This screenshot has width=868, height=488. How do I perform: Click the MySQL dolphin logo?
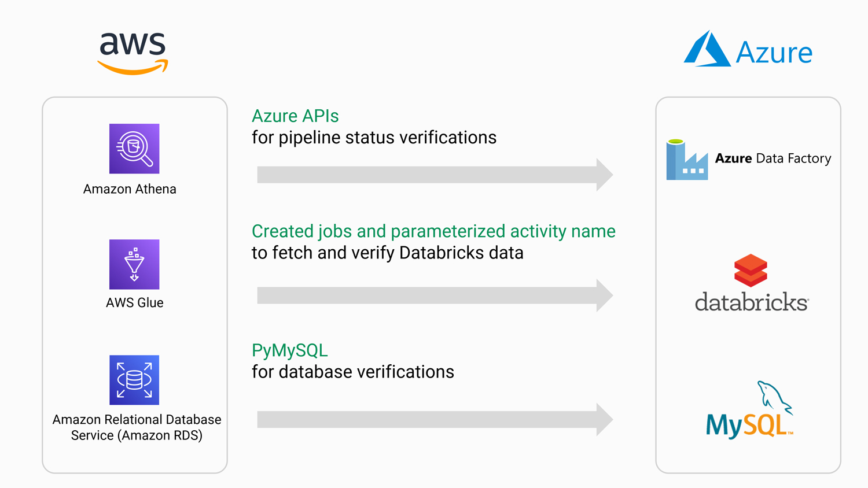[750, 411]
